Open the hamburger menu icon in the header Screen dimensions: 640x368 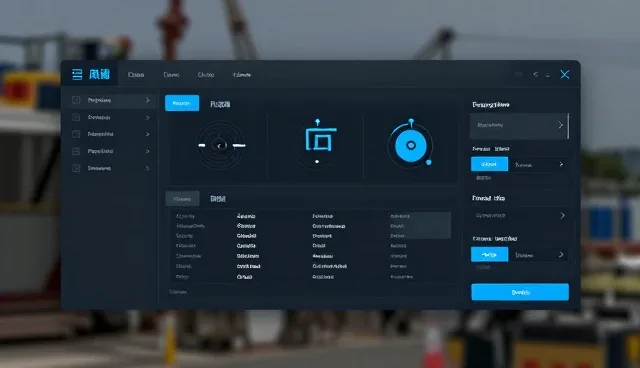[x=77, y=74]
